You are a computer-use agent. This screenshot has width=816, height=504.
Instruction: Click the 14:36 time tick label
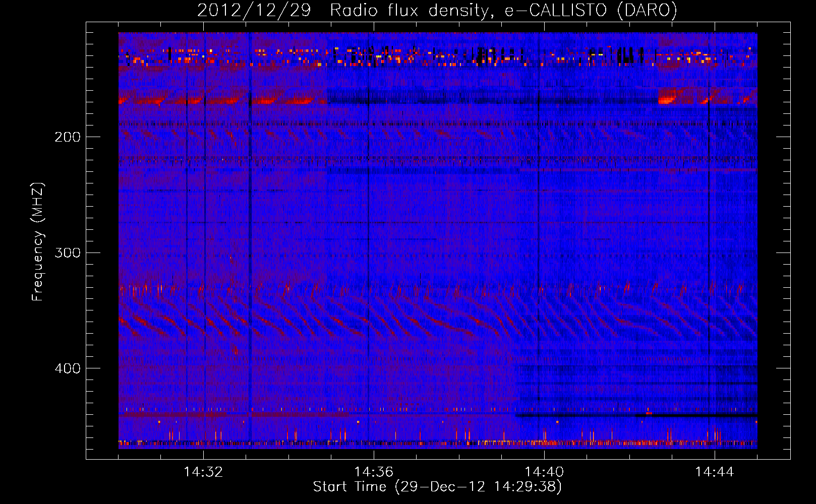[374, 472]
